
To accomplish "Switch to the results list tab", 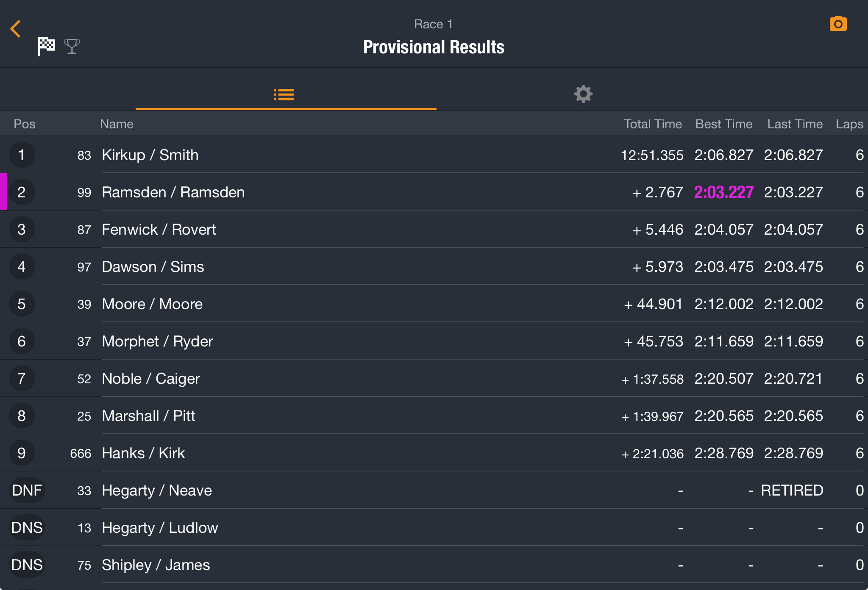I will [284, 94].
